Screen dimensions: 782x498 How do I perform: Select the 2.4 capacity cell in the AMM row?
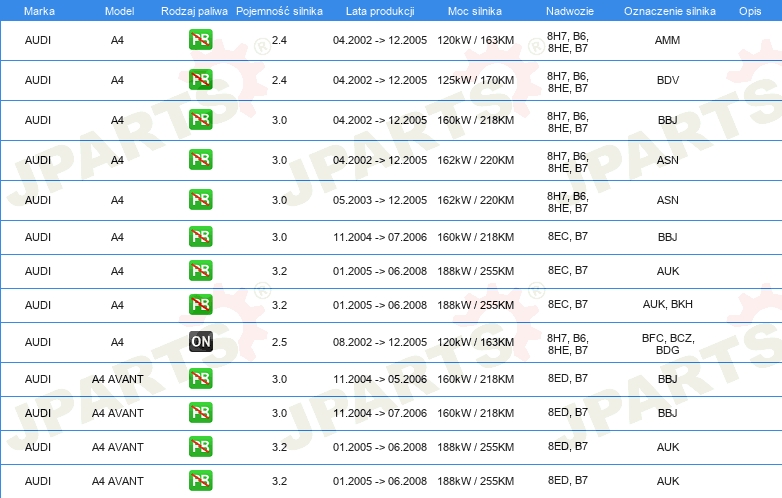click(279, 40)
